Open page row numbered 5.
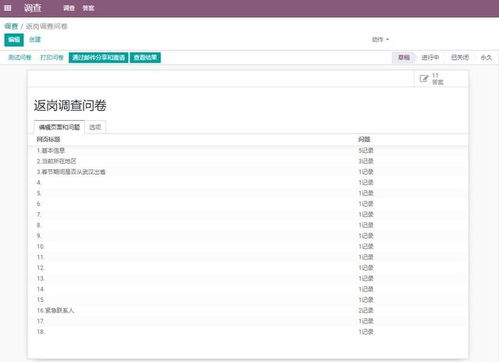499x362 pixels. pyautogui.click(x=248, y=193)
